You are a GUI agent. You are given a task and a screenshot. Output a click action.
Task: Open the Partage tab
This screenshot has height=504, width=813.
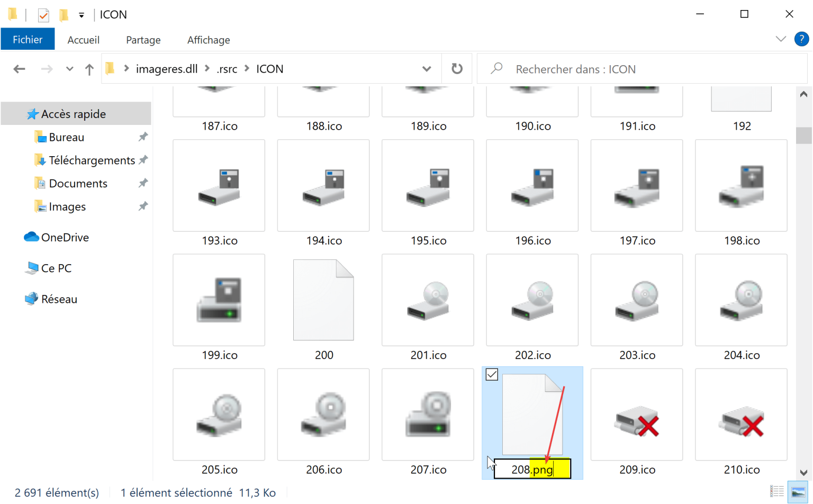(x=143, y=40)
